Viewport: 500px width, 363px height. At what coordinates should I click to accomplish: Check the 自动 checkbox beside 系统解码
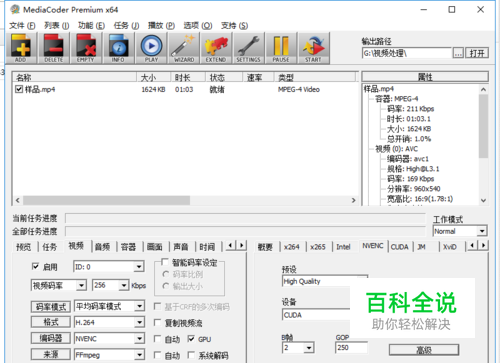coord(158,355)
